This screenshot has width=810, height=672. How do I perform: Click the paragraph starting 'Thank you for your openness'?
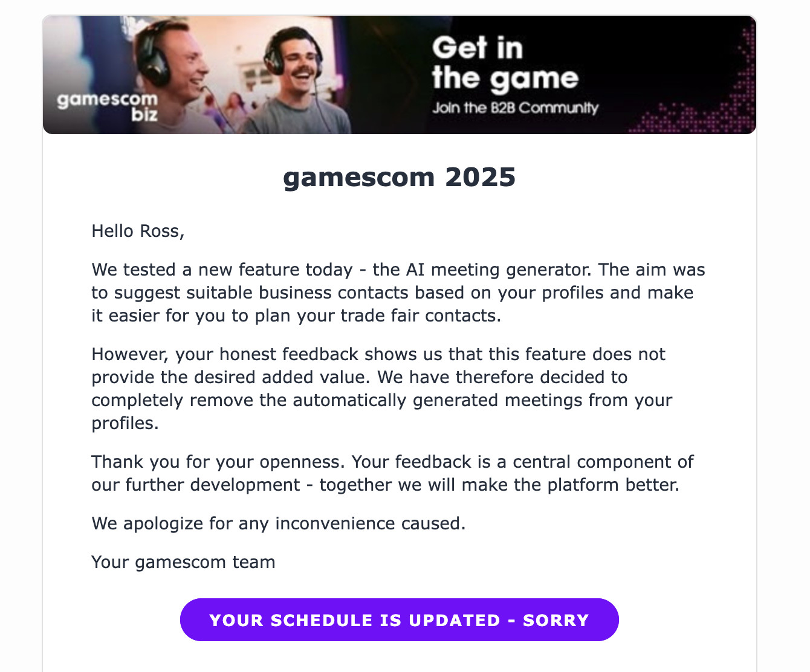[x=393, y=473]
